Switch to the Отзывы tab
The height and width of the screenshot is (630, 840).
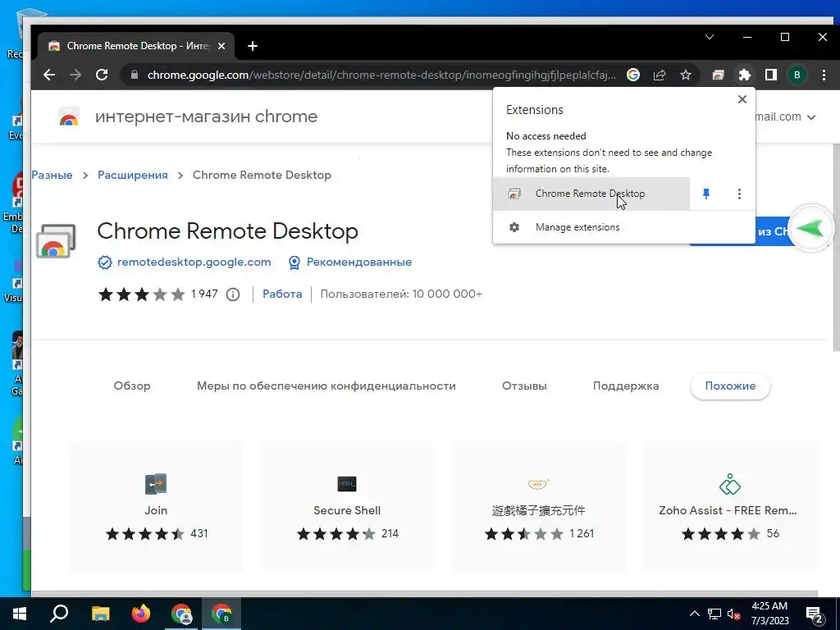click(x=524, y=386)
